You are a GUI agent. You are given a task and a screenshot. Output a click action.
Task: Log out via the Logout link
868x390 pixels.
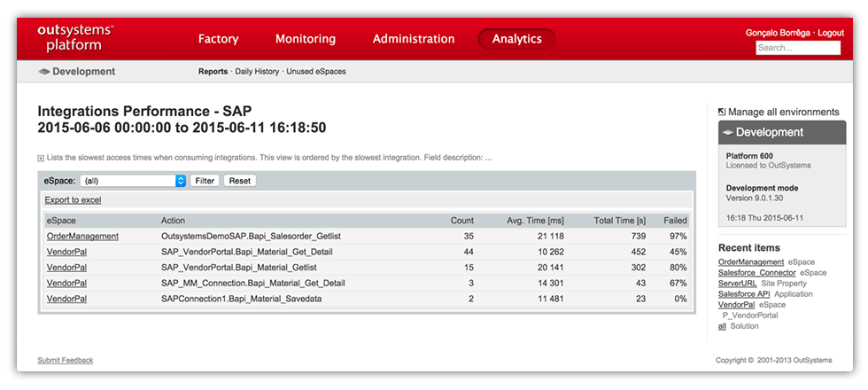coord(831,33)
